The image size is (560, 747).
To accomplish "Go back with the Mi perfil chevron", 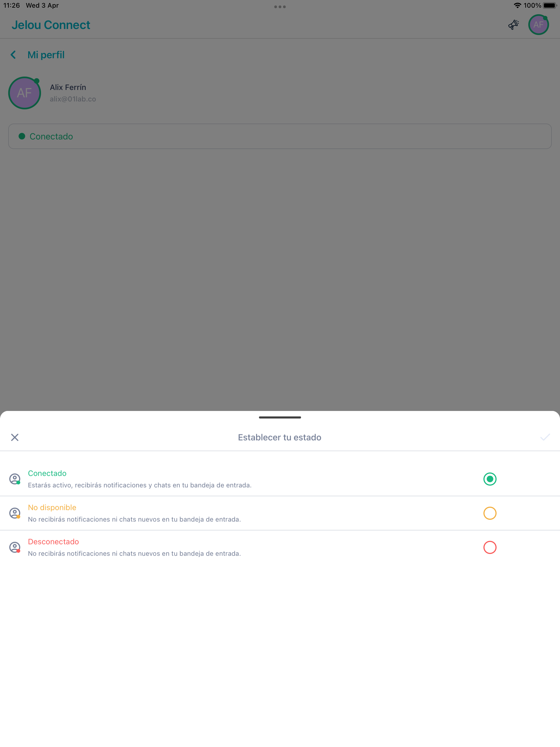I will 13,55.
